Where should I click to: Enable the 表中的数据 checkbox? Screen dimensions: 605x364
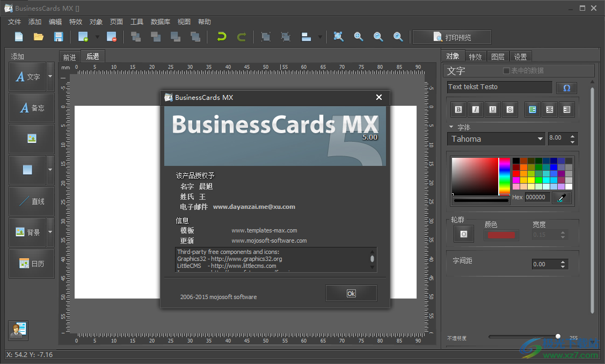[506, 70]
